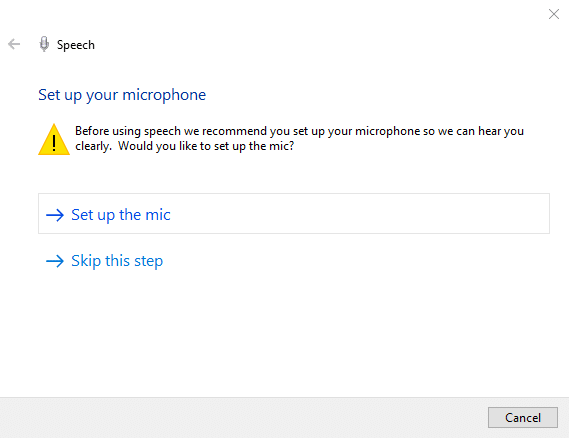Viewport: 569px width, 438px height.
Task: Click the word mic in Set up the mic
Action: point(157,215)
